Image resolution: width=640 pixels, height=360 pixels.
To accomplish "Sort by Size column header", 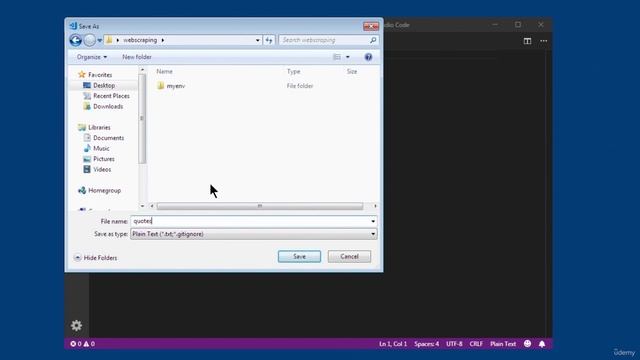I will point(352,71).
